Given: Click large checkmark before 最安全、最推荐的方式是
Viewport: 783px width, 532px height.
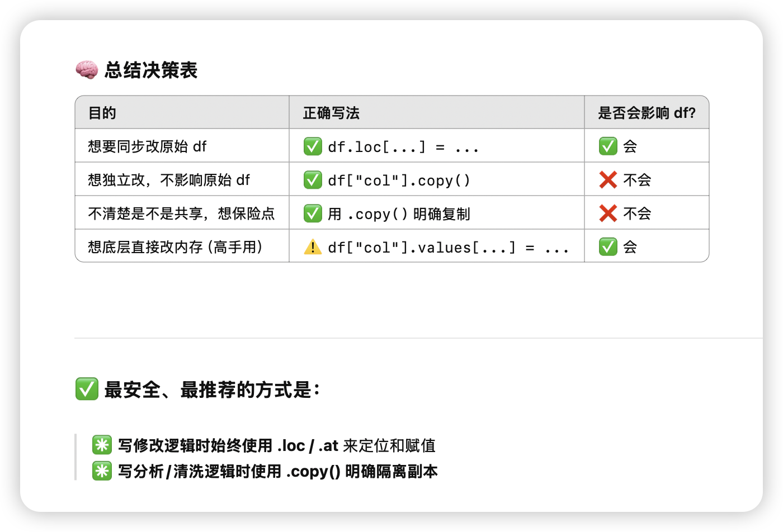Looking at the screenshot, I should [x=87, y=389].
